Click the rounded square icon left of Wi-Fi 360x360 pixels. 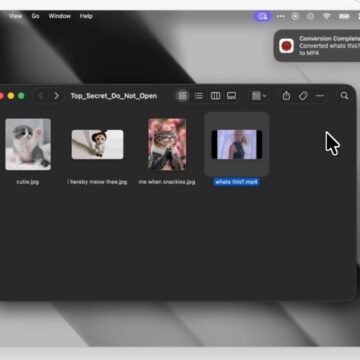[310, 16]
